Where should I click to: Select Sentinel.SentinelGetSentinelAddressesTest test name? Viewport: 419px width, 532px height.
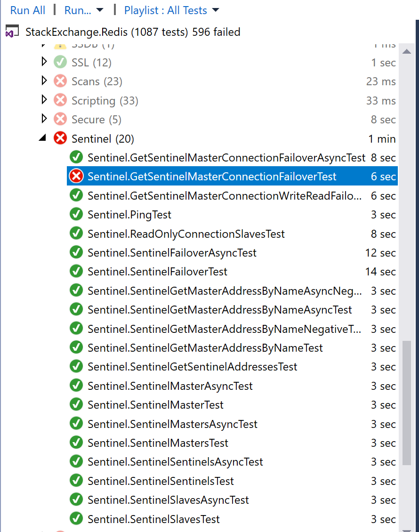pos(193,367)
